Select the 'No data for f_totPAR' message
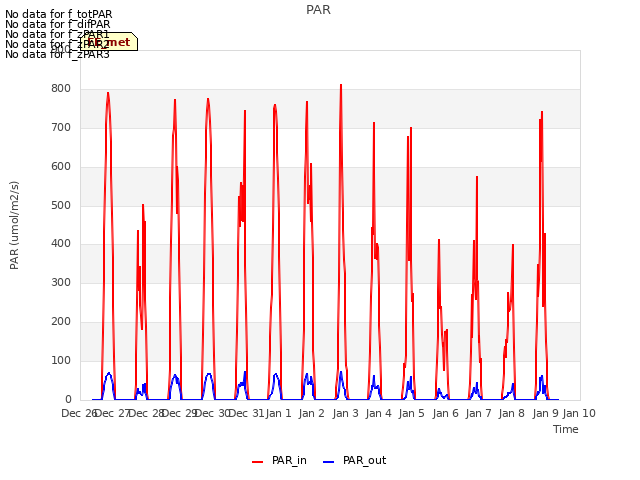This screenshot has width=640, height=480. (x=59, y=14)
